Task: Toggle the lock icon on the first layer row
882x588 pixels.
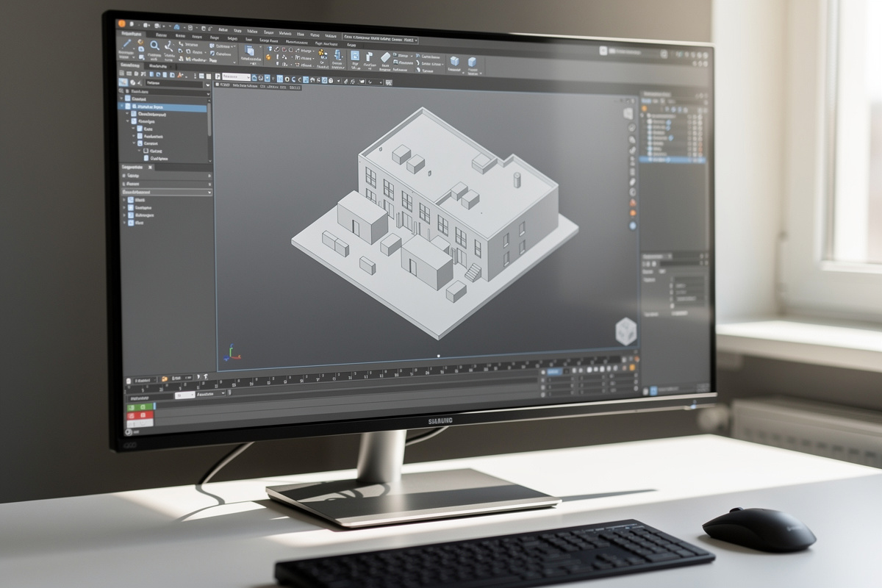Action: click(699, 116)
